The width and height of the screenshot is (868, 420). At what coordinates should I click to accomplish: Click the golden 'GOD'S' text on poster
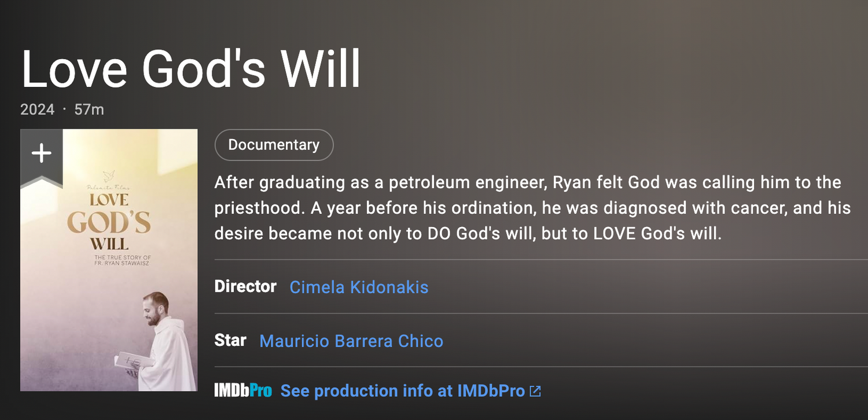coord(109,223)
